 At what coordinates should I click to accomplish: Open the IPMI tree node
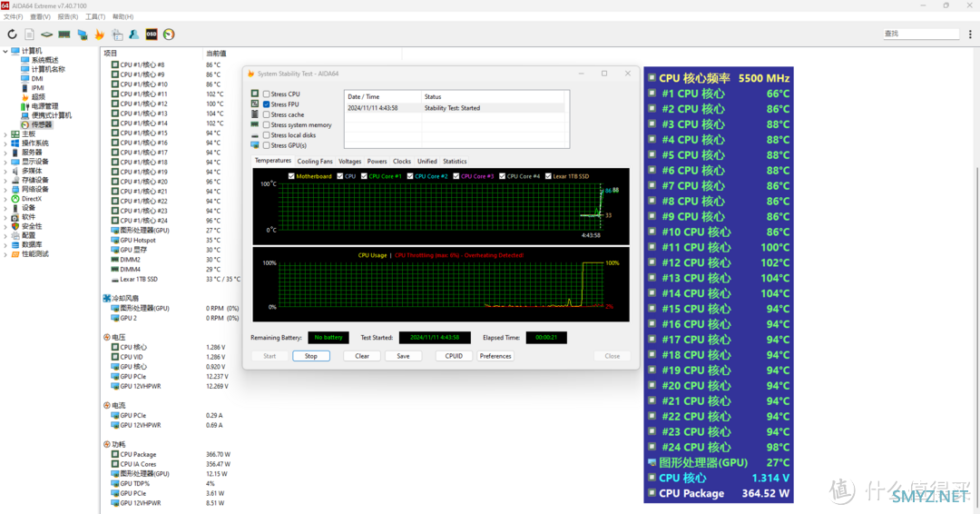click(x=33, y=88)
